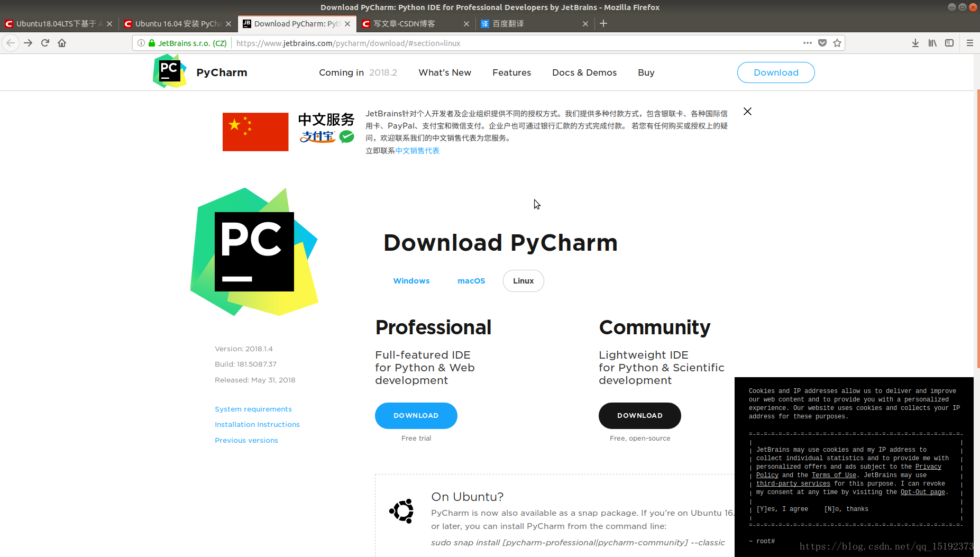
Task: Click the large PyCharm product logo
Action: click(x=254, y=252)
